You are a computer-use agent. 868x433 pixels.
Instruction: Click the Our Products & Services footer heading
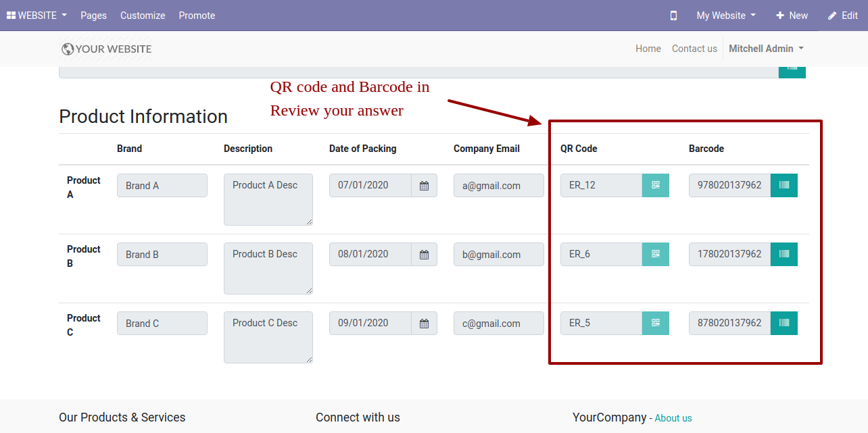122,417
